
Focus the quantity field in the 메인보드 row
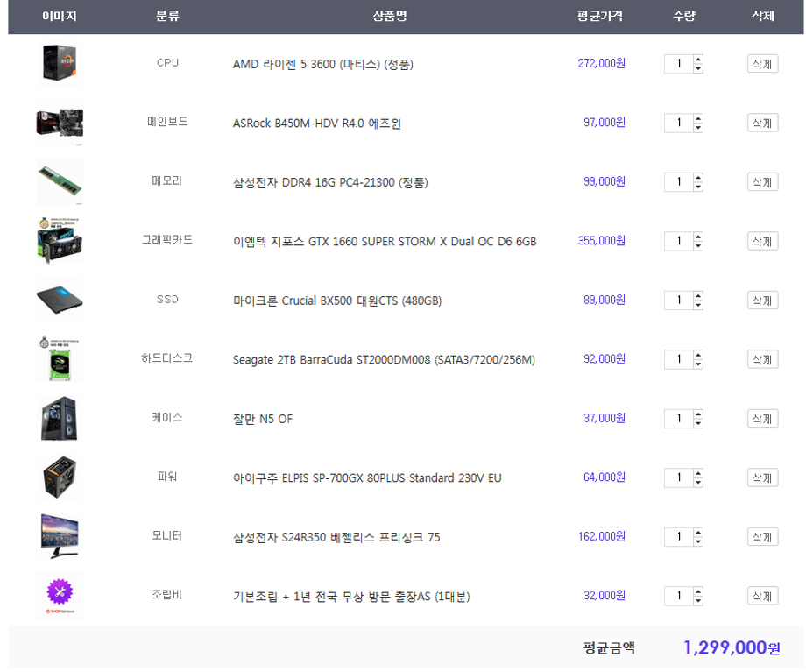pyautogui.click(x=678, y=123)
